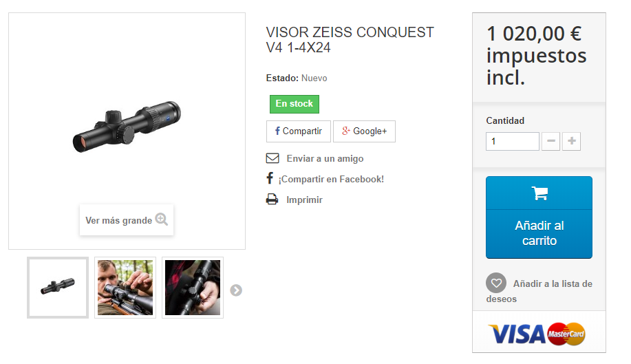Increase quantity with the plus button
This screenshot has width=631, height=364.
(x=571, y=141)
